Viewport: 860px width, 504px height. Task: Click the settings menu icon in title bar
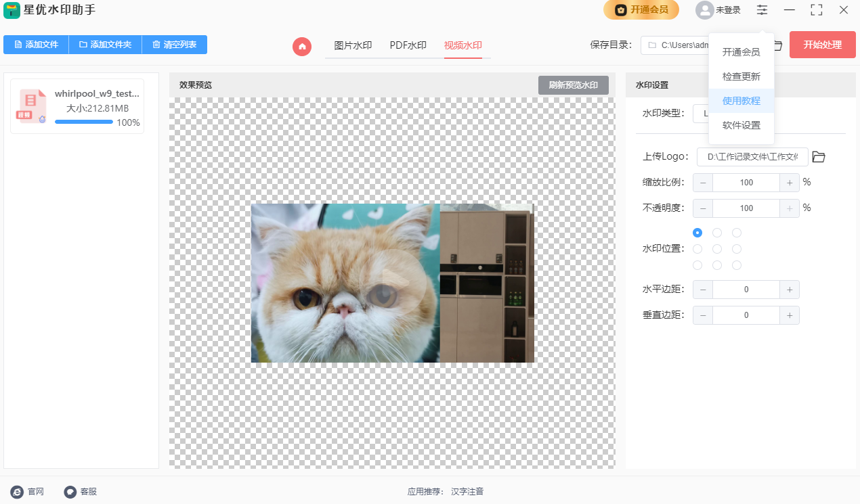762,10
